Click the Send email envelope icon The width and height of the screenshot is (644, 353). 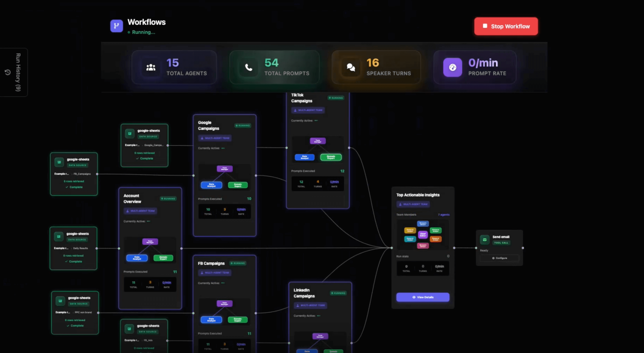pos(484,240)
